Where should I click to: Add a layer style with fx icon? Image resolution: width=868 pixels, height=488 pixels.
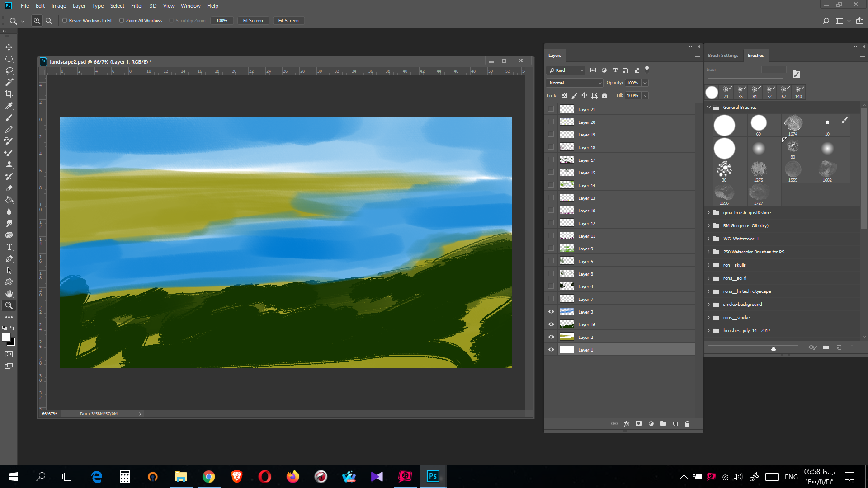627,424
